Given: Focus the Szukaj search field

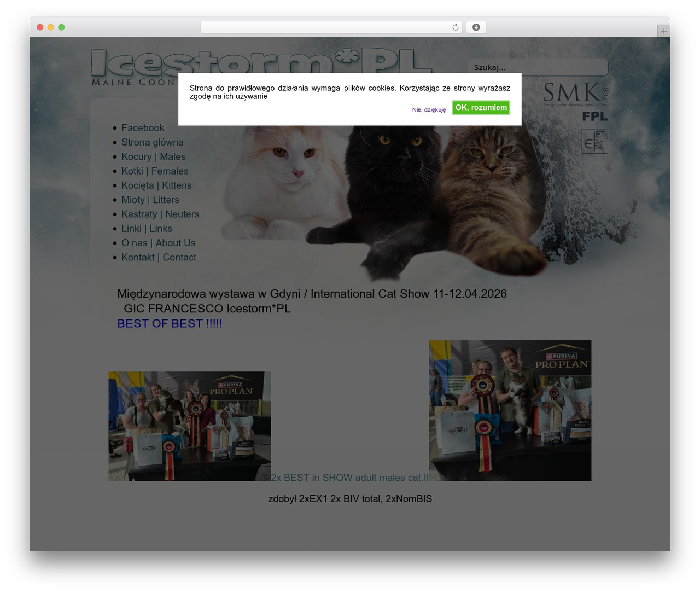Looking at the screenshot, I should [x=538, y=67].
